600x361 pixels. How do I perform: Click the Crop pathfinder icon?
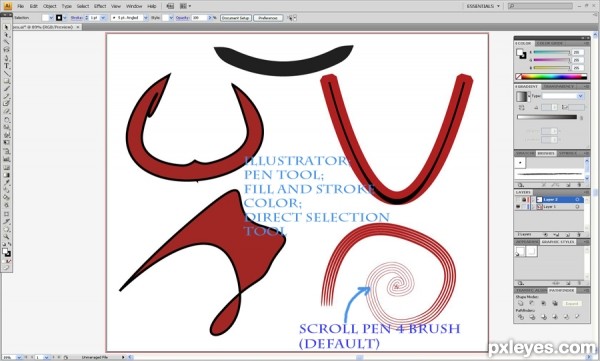point(555,317)
